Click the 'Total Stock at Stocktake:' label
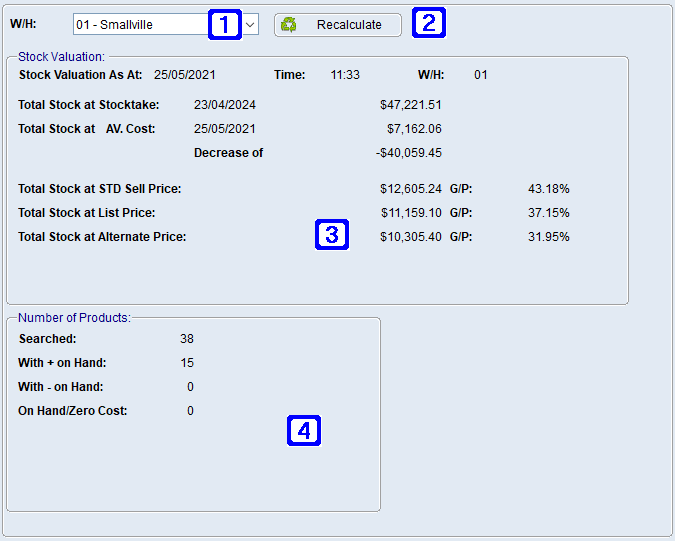This screenshot has width=675, height=541. (89, 105)
